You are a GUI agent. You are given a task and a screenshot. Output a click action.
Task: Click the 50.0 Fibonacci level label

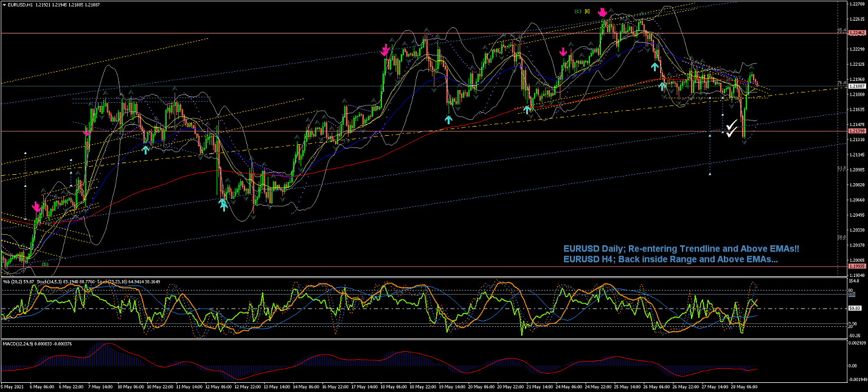click(842, 237)
